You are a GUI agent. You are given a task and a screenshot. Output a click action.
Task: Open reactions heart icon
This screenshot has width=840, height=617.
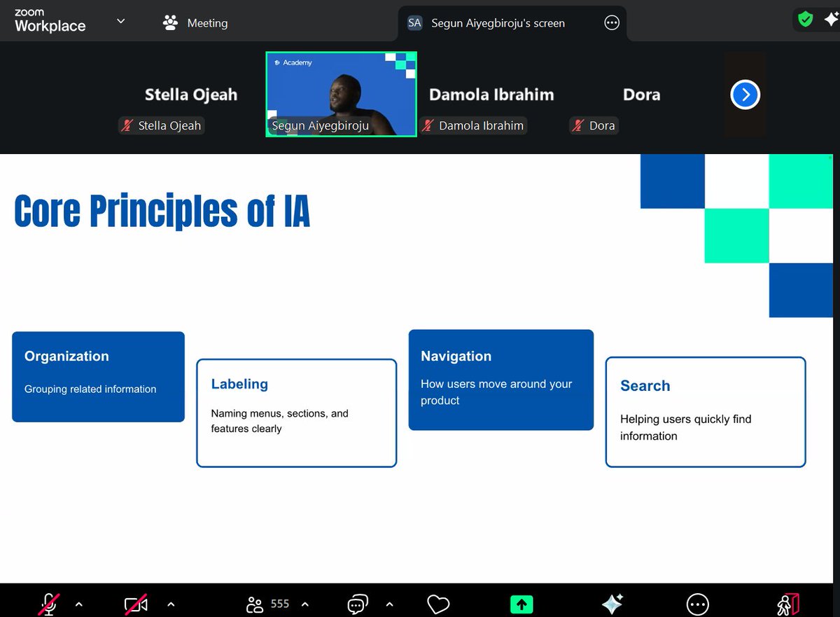[438, 604]
